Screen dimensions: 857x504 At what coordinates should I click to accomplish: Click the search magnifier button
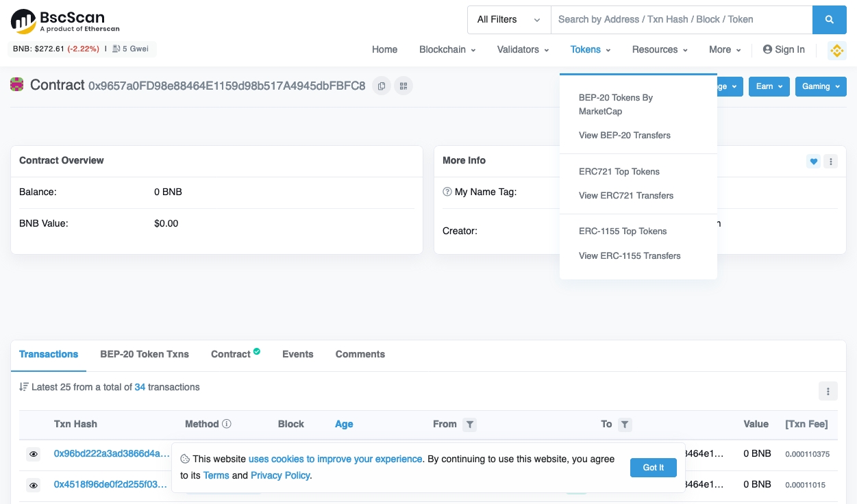(829, 20)
